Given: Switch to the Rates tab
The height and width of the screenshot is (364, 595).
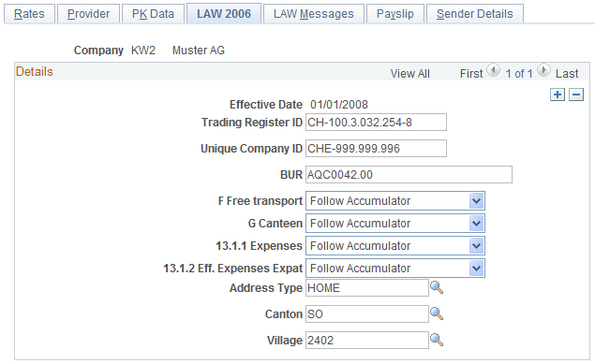Looking at the screenshot, I should click(29, 14).
